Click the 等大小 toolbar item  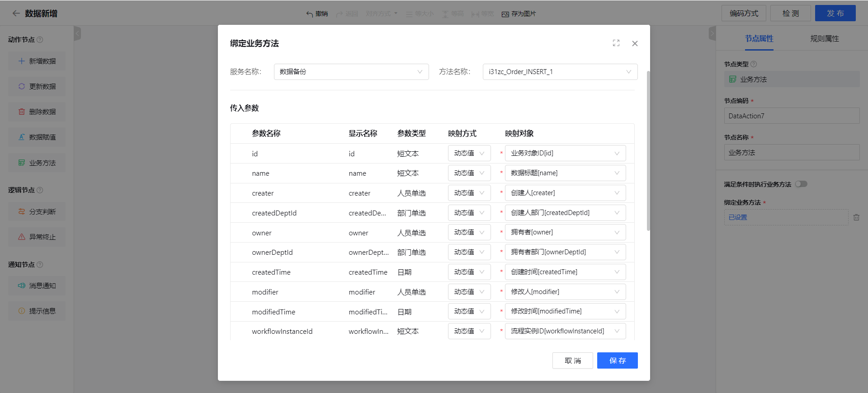[419, 14]
